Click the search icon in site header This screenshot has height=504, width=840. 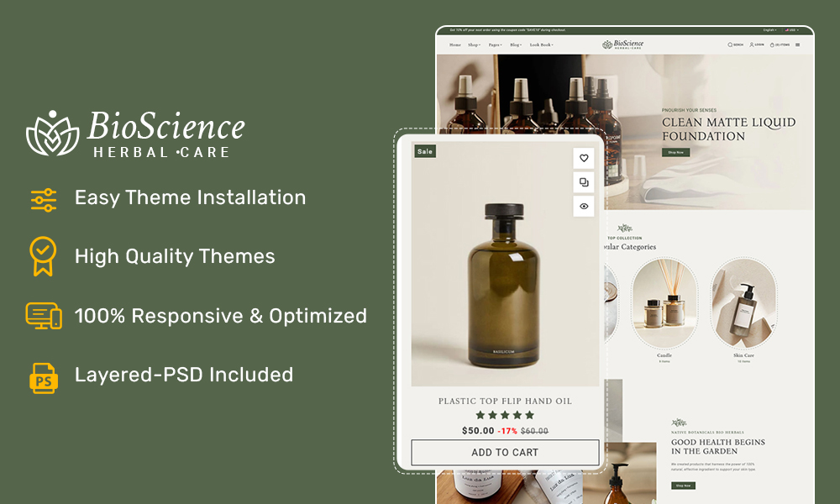[x=735, y=45]
